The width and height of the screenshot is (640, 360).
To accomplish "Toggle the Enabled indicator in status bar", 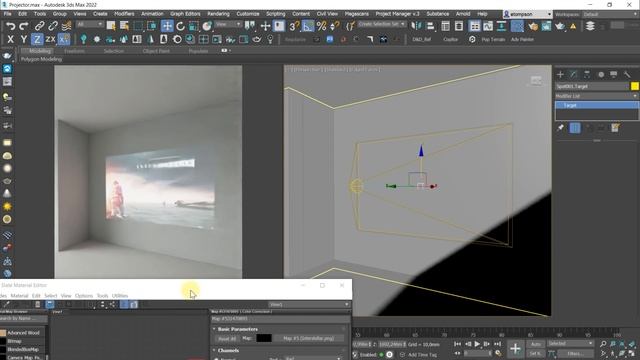I will (x=381, y=355).
